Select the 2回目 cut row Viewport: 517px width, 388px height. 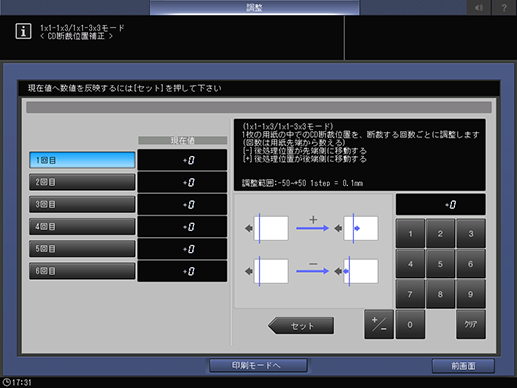pyautogui.click(x=82, y=182)
